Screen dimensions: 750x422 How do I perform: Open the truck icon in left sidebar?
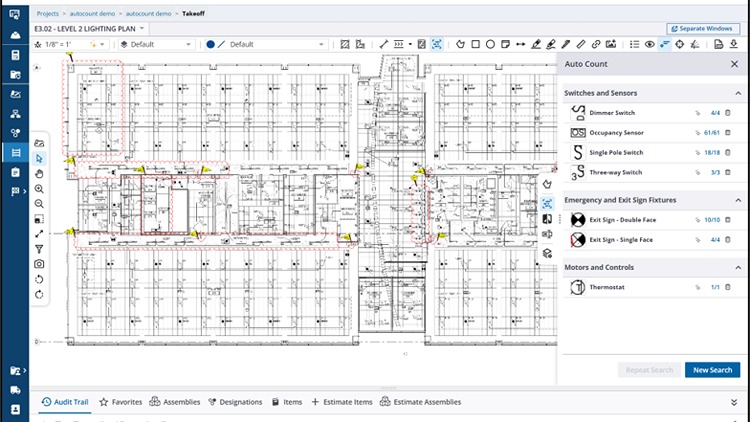[x=15, y=390]
